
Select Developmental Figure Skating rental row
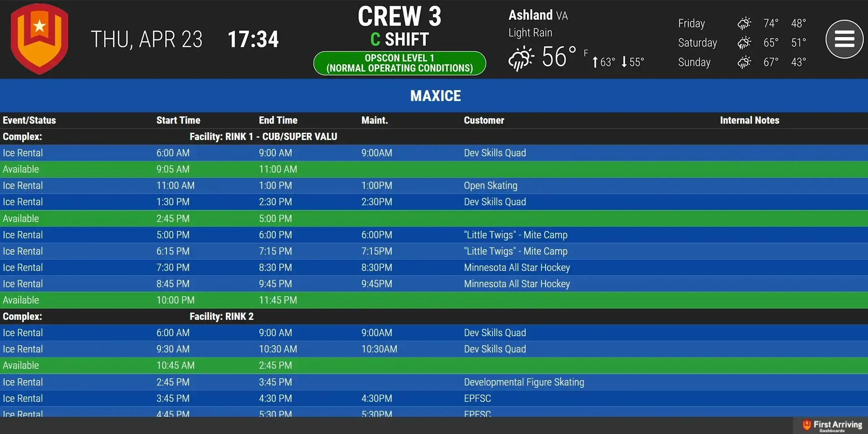click(x=434, y=382)
